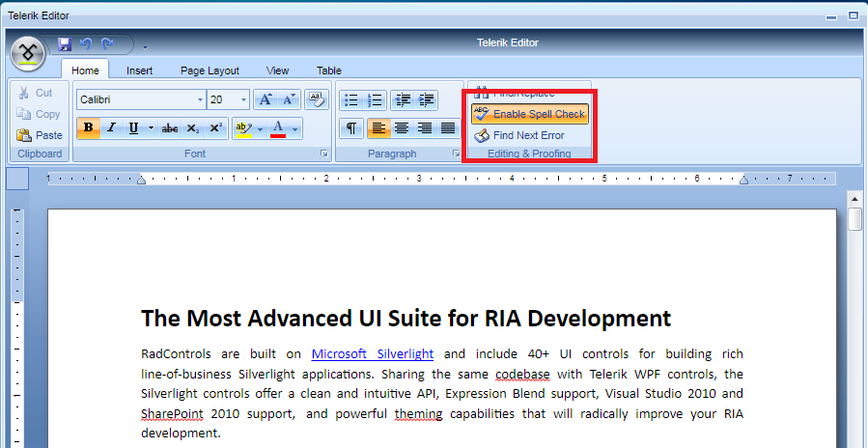868x448 pixels.
Task: Redo the last action
Action: [107, 43]
